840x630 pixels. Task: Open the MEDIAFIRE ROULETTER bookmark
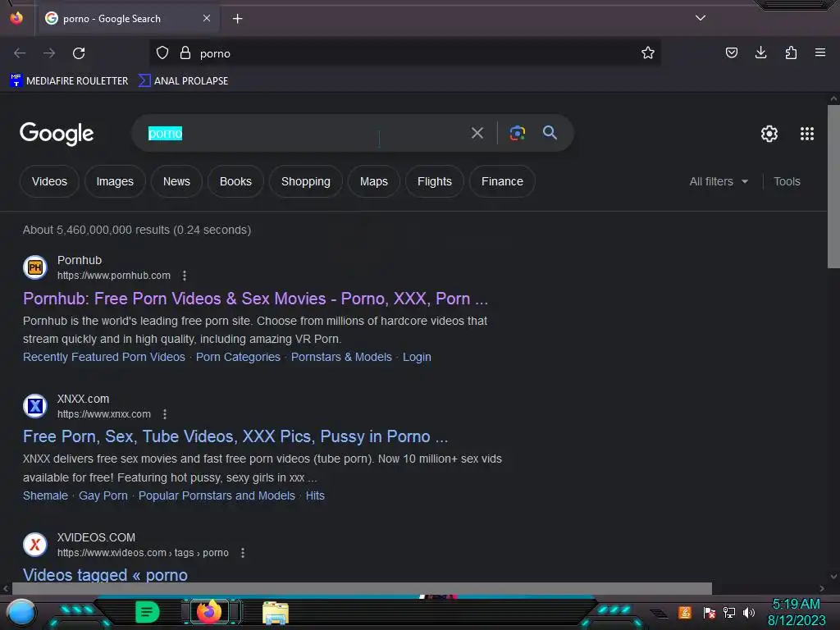pos(69,81)
